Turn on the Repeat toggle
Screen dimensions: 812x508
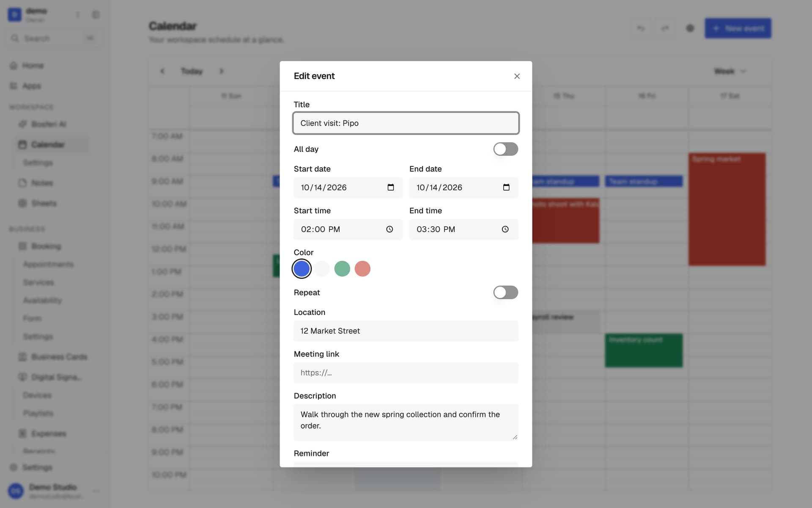pos(505,293)
